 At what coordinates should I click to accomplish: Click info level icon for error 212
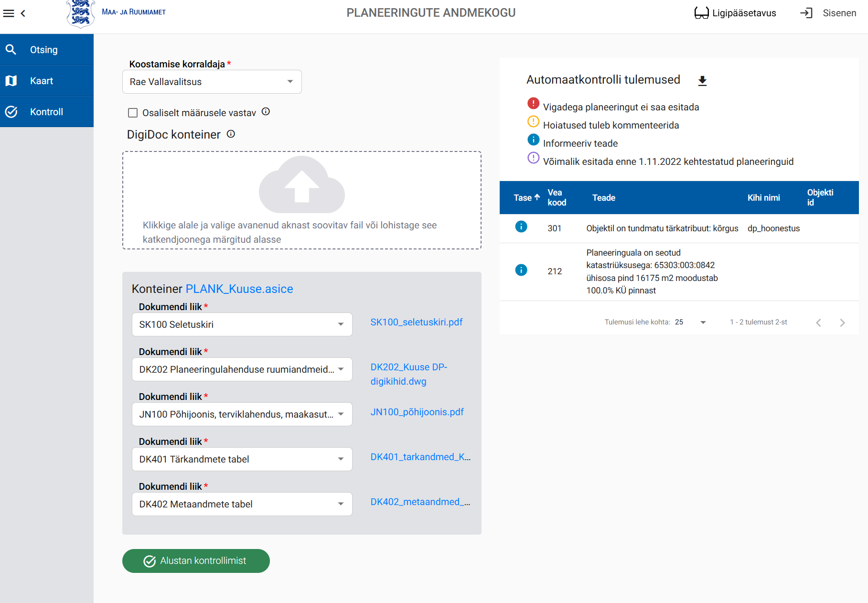(521, 270)
